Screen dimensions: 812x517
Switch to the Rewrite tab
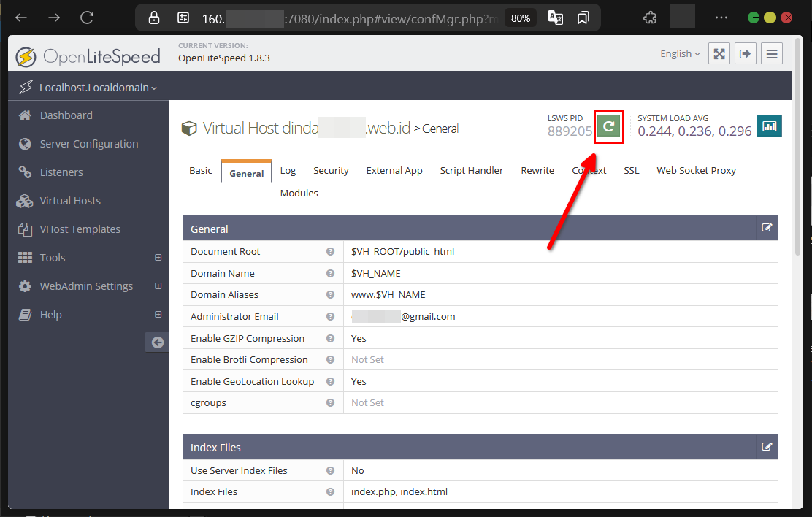[x=537, y=170]
